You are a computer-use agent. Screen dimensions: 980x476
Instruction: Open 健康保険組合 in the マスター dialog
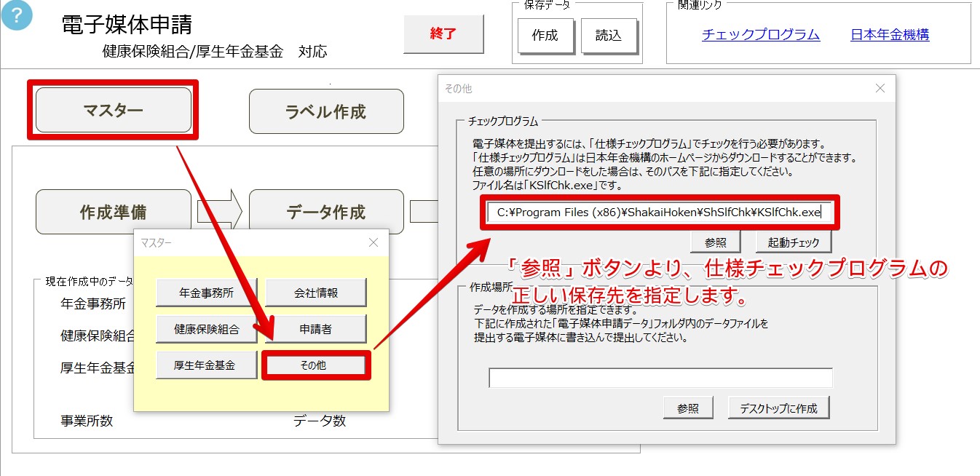pos(207,329)
